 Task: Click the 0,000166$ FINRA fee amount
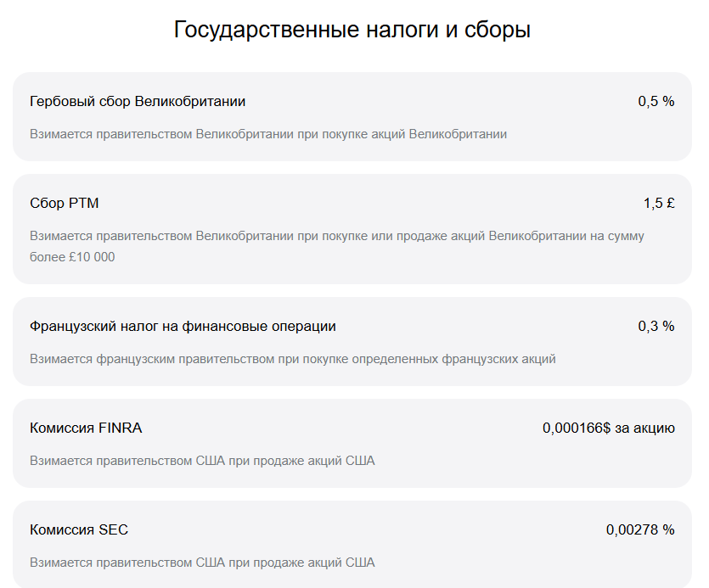[577, 428]
